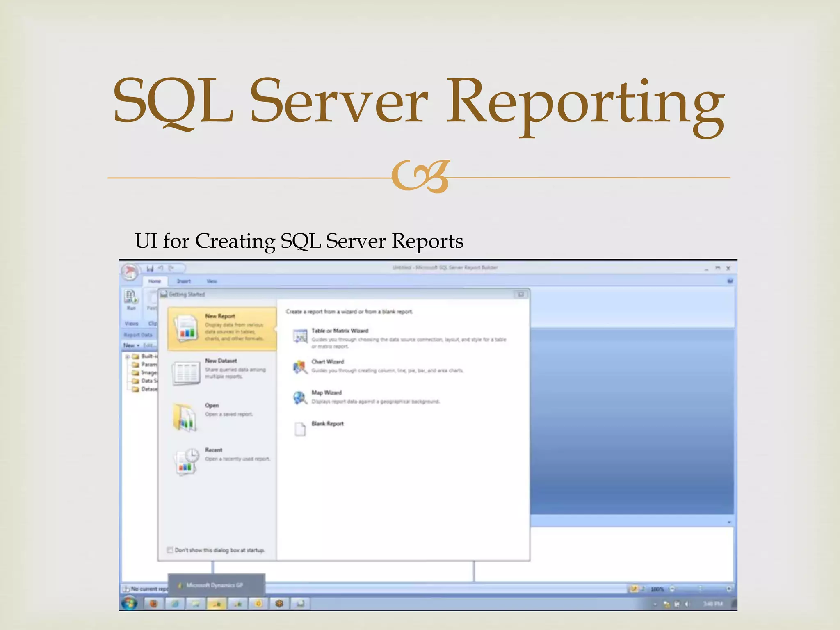The width and height of the screenshot is (840, 630).
Task: Click the Chart Wizard icon
Action: pos(300,367)
